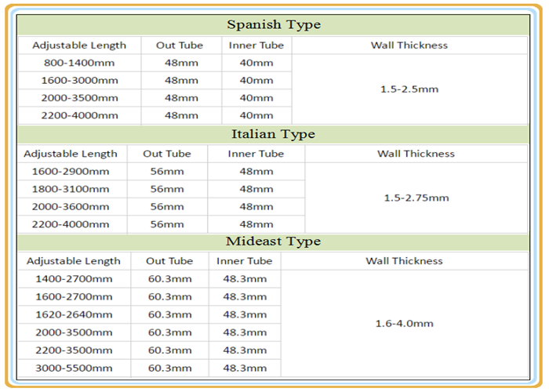Select the 800-1400mm adjustable length cell
Screen dimensions: 549x392
tap(79, 63)
